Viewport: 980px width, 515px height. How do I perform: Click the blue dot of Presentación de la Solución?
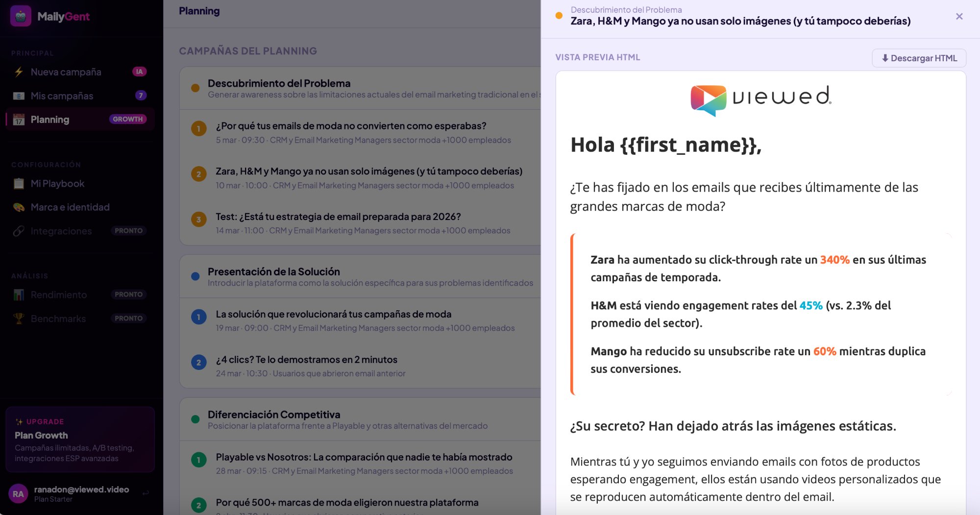tap(195, 276)
